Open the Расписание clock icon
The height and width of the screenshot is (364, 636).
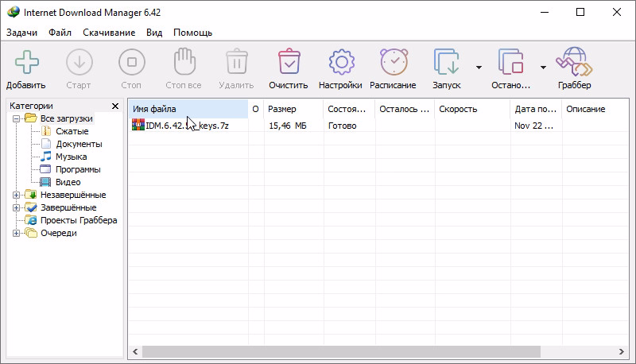click(393, 62)
